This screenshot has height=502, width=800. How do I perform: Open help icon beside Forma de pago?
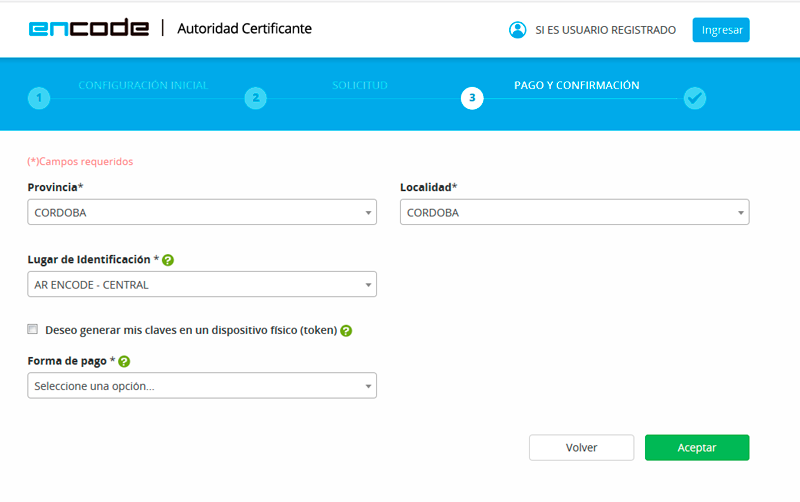point(124,362)
